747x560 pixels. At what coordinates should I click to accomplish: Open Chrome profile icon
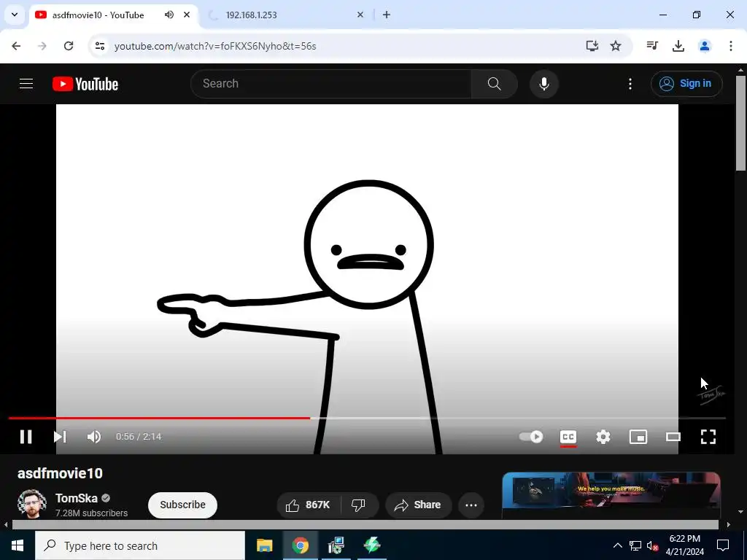click(705, 46)
